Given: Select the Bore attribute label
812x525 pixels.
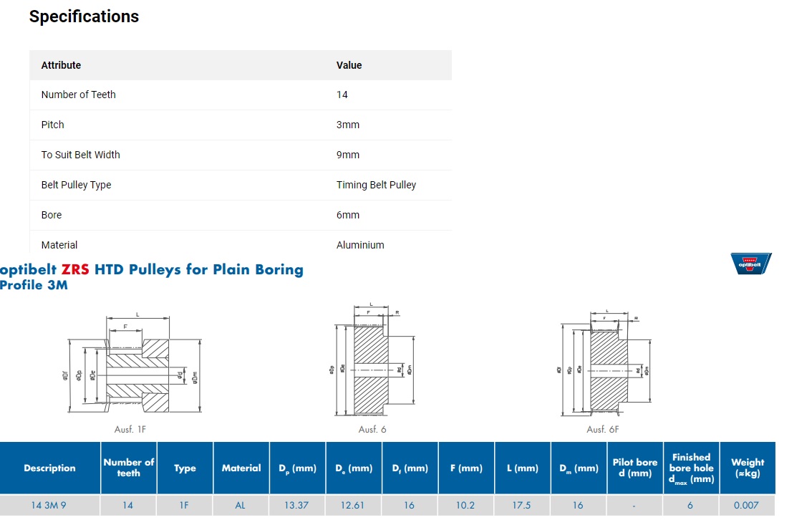Looking at the screenshot, I should point(52,215).
